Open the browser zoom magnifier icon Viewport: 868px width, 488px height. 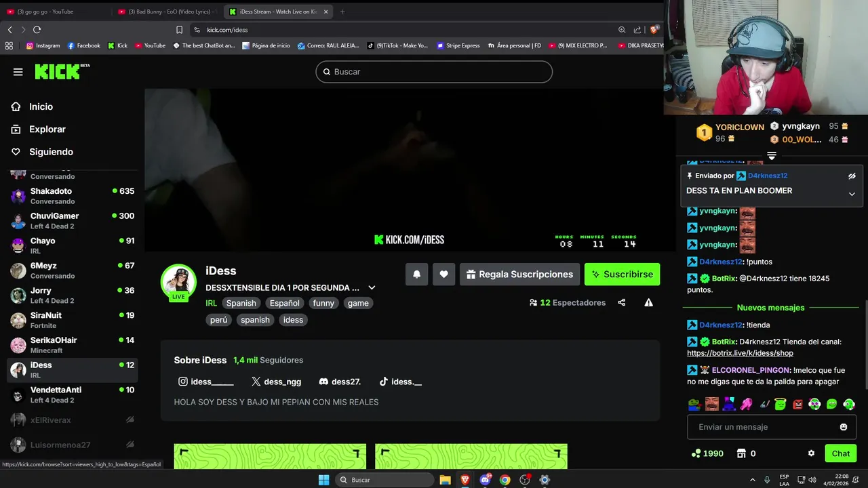[x=622, y=30]
